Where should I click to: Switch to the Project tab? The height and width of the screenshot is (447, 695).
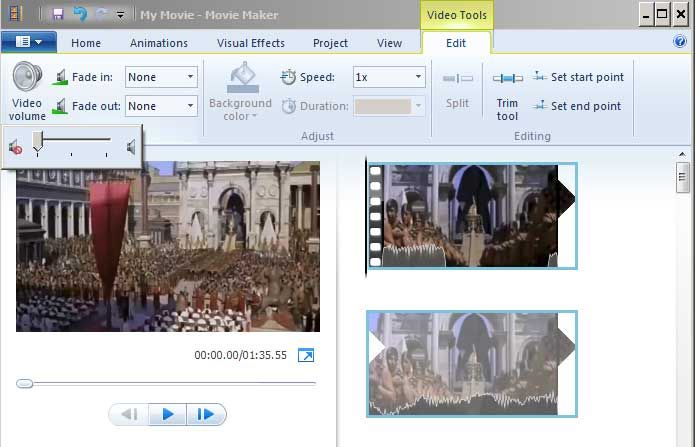pos(330,43)
